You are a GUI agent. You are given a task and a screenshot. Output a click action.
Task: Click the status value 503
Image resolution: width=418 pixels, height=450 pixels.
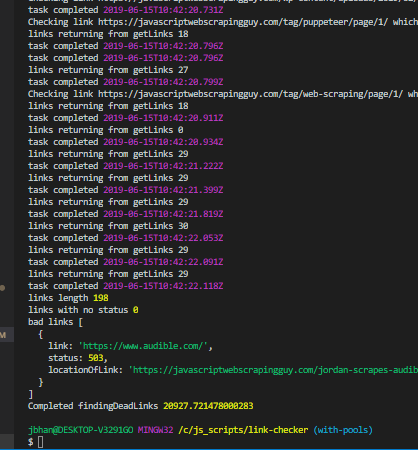click(x=96, y=358)
